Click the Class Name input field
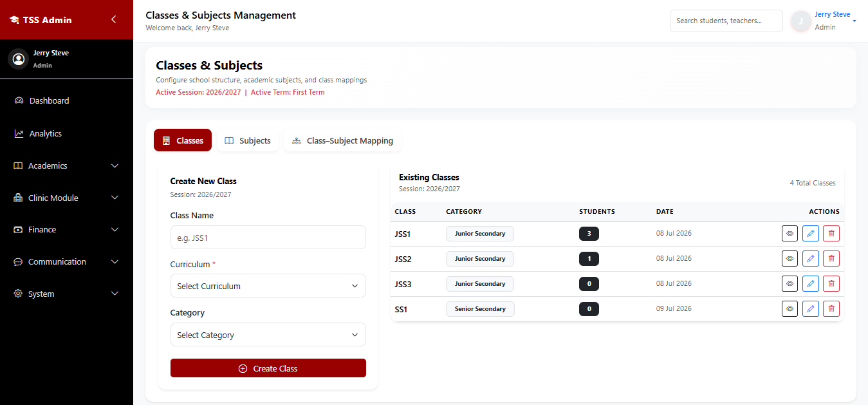 click(x=268, y=238)
